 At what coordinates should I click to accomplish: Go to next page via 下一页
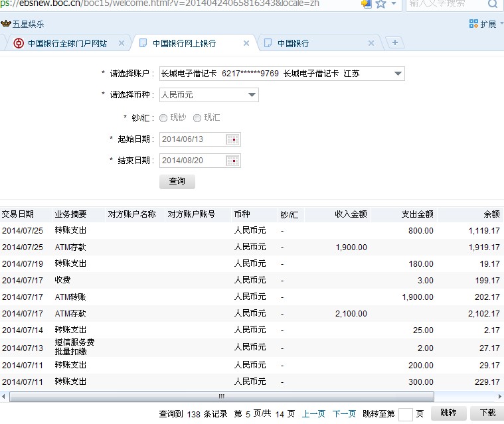343,414
